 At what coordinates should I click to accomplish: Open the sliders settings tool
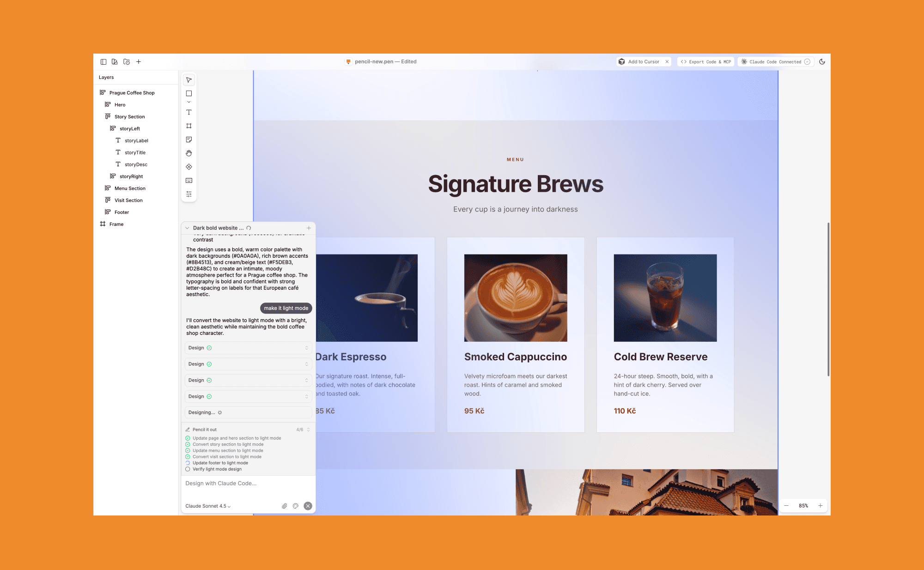189,194
